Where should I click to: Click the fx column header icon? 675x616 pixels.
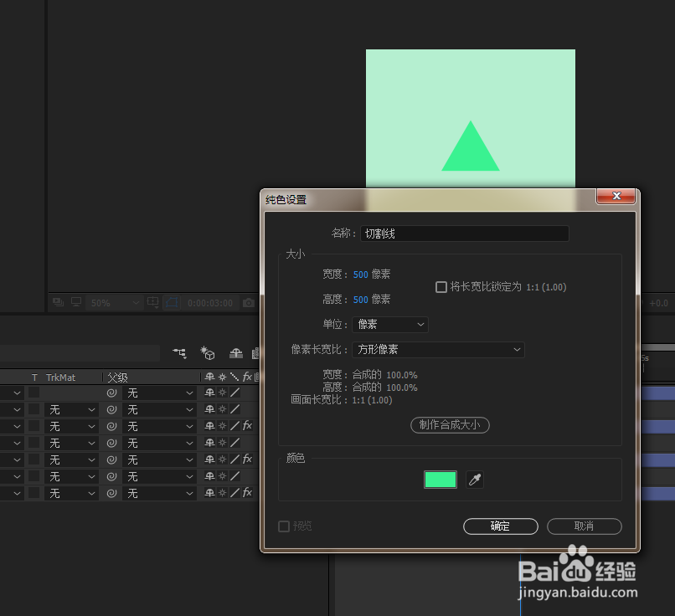coord(247,377)
